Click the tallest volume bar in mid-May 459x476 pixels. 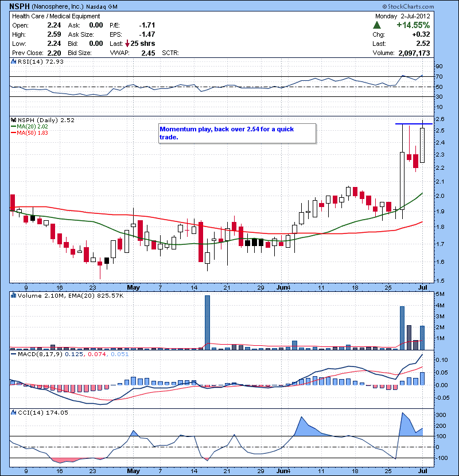point(207,323)
